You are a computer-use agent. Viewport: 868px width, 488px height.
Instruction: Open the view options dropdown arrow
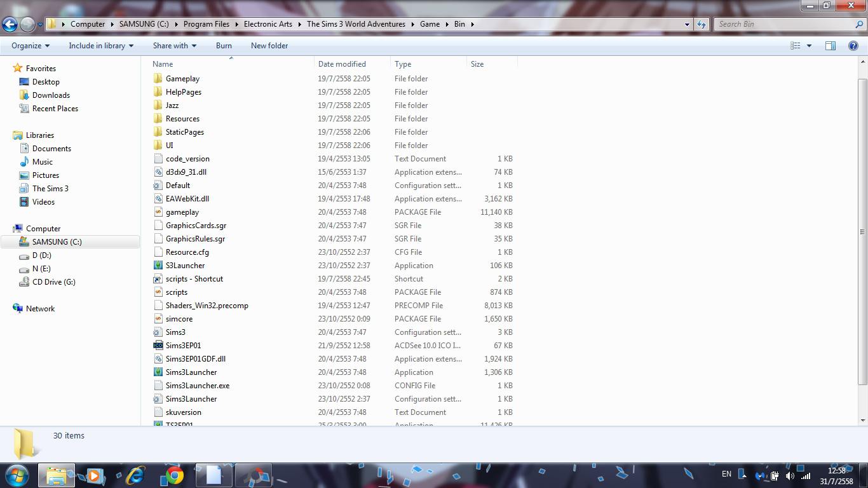pyautogui.click(x=809, y=46)
